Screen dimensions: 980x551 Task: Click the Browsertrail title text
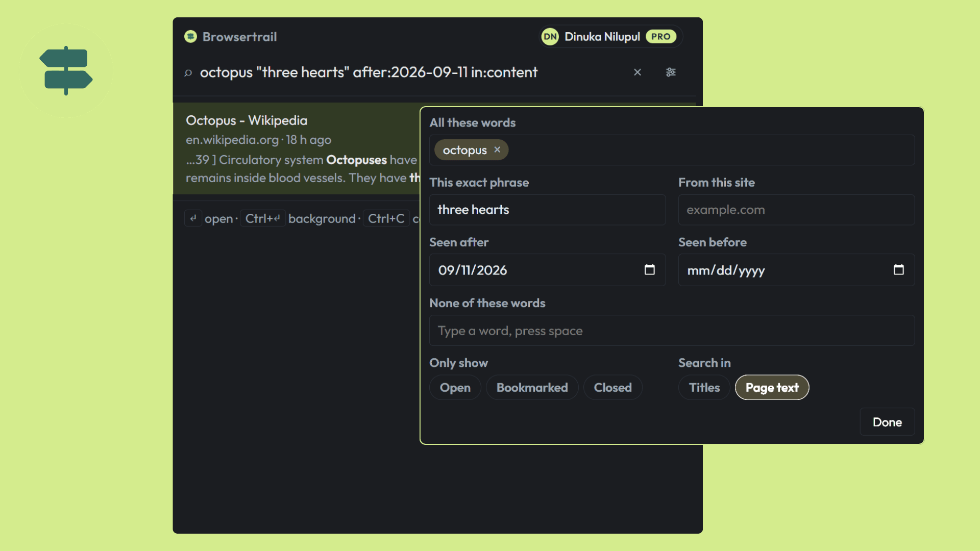click(x=239, y=37)
